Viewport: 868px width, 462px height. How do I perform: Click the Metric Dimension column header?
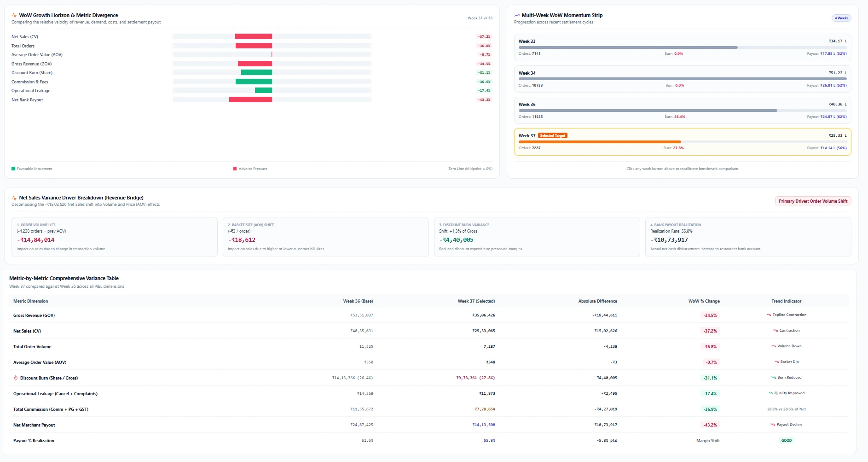(30, 301)
